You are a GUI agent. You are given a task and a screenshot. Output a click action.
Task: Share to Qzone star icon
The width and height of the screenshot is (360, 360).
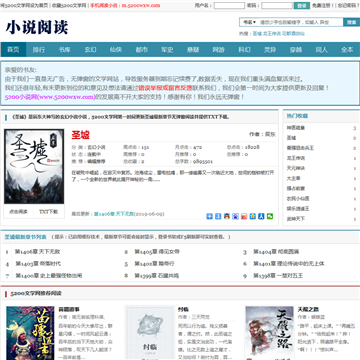click(253, 216)
